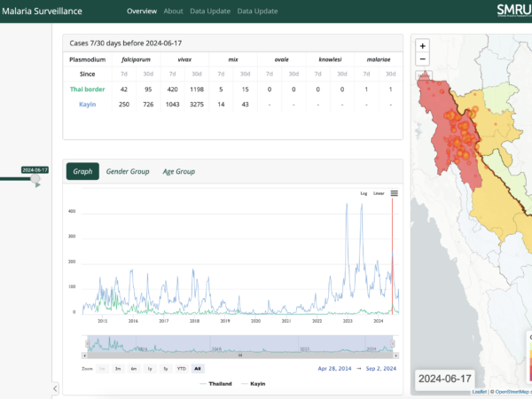Screen dimensions: 532x399
Task: Click the ovale column header
Action: [x=282, y=59]
